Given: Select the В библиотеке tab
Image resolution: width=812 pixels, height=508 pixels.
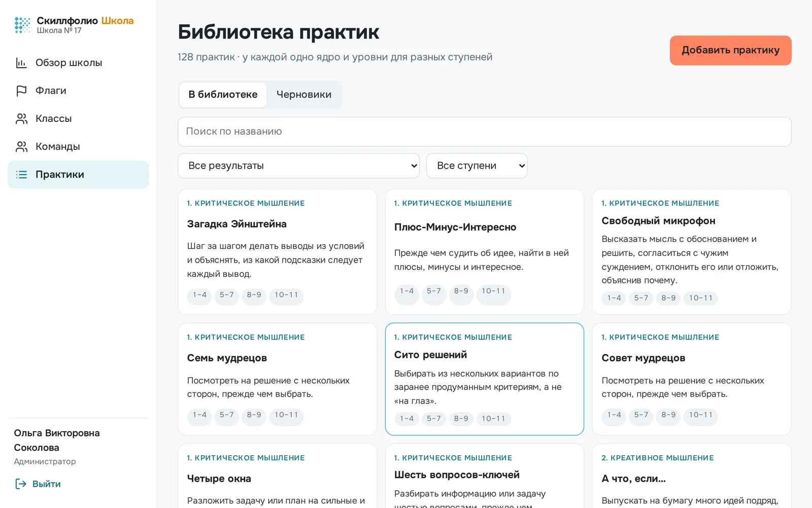Looking at the screenshot, I should [x=223, y=94].
